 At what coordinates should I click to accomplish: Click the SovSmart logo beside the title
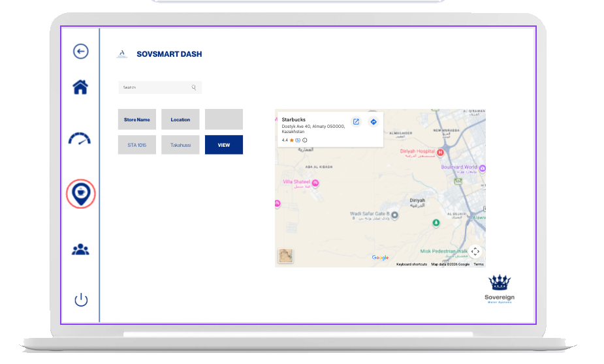click(x=122, y=54)
